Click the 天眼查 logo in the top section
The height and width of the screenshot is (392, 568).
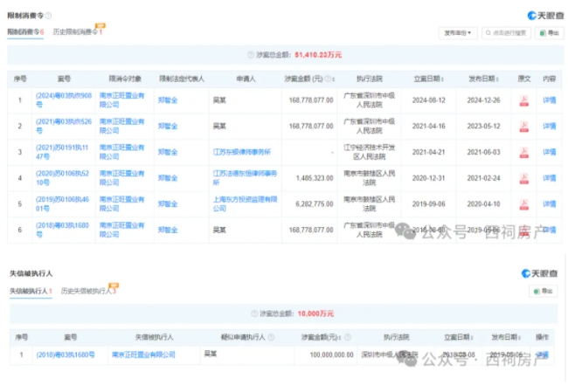[544, 16]
